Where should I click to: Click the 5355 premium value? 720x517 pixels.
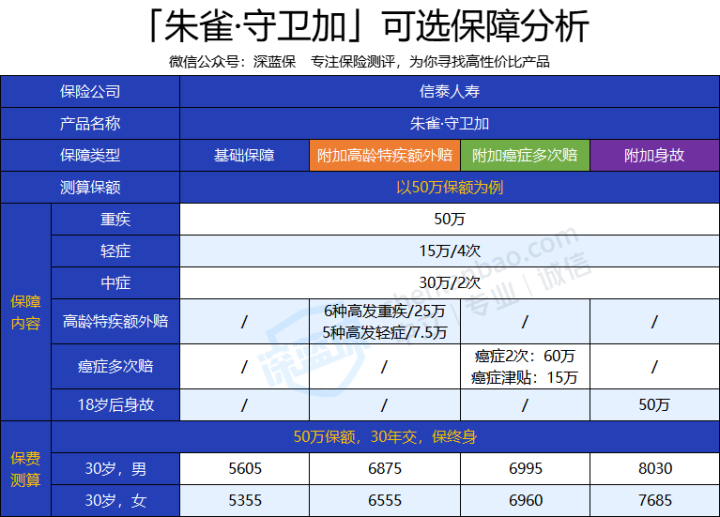[244, 500]
